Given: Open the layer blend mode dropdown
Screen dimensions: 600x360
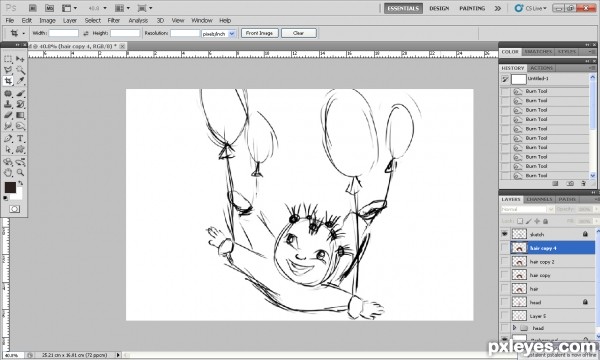Looking at the screenshot, I should click(527, 209).
